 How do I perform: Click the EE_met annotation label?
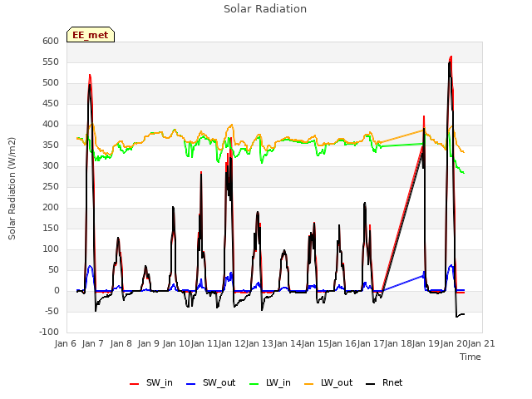pos(91,35)
